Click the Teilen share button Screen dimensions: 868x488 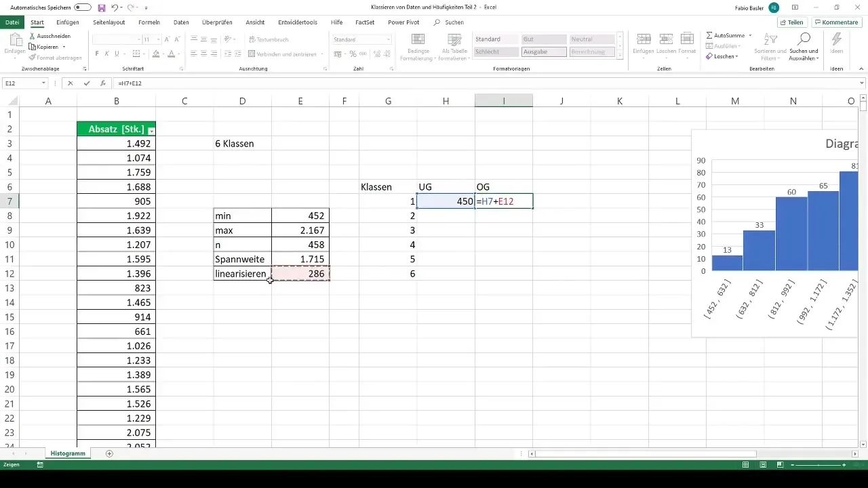pyautogui.click(x=791, y=22)
